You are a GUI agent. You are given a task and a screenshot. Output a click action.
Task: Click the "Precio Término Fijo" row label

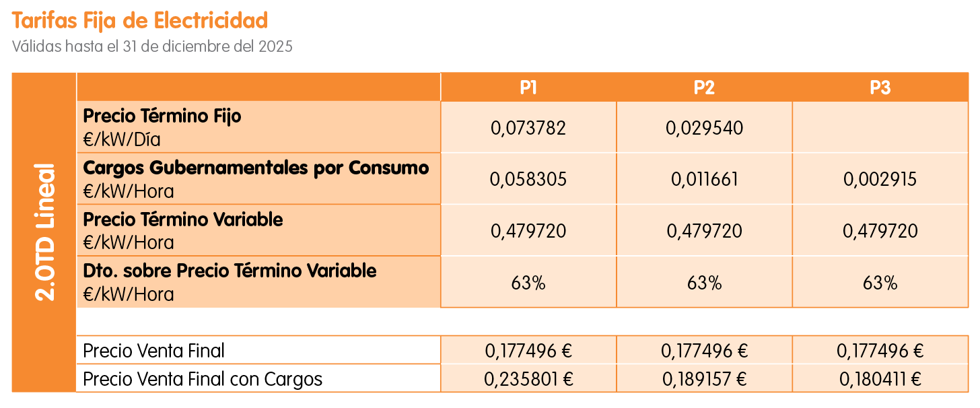point(162,116)
